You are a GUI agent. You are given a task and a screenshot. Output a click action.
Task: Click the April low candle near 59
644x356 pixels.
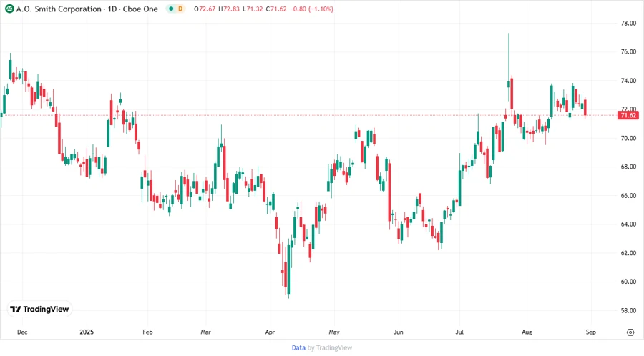pyautogui.click(x=288, y=271)
